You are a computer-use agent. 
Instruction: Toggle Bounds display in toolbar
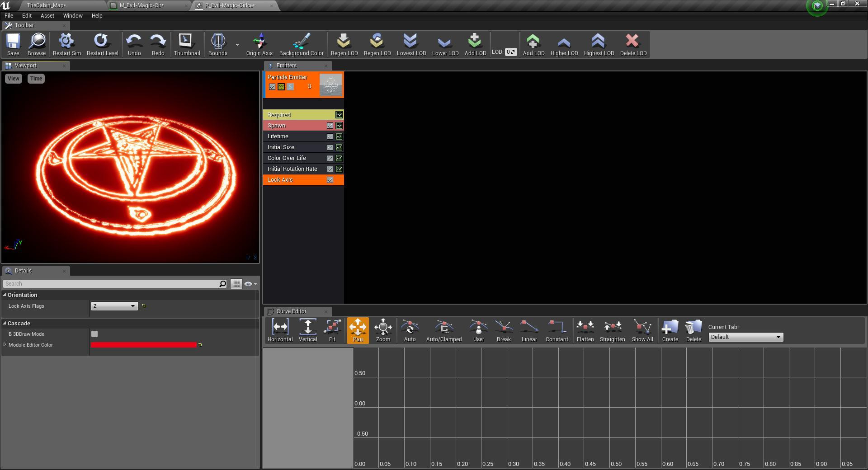(x=218, y=44)
